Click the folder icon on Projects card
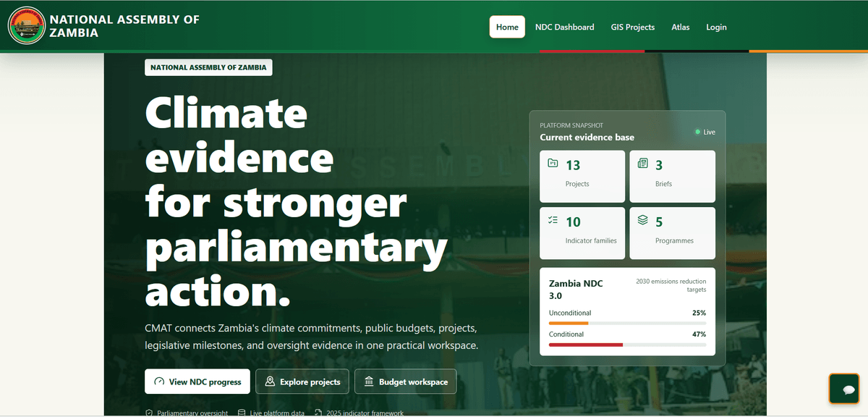Screen dimensions: 868x417 (x=553, y=164)
